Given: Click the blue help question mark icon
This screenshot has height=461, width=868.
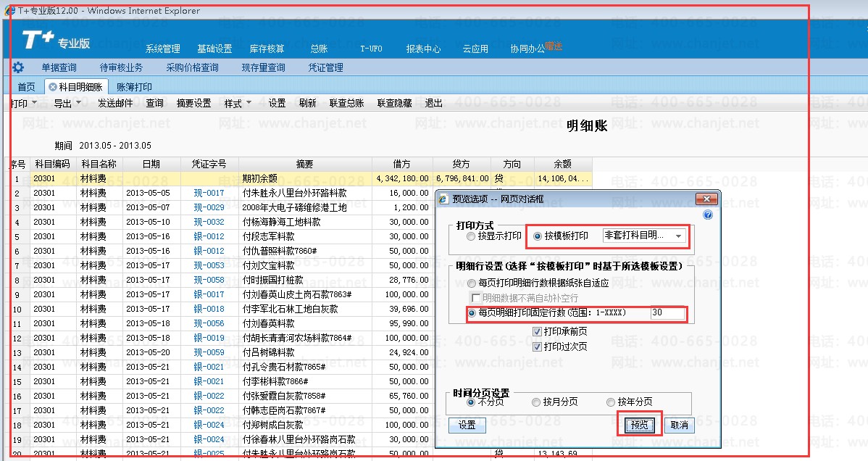Looking at the screenshot, I should click(708, 215).
